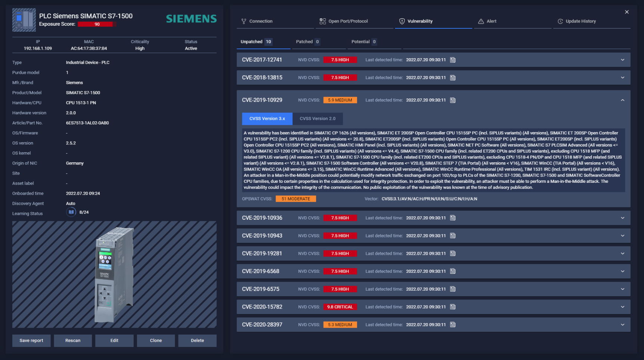Image resolution: width=644 pixels, height=360 pixels.
Task: Click the CVE-2019-10929 title
Action: click(262, 100)
